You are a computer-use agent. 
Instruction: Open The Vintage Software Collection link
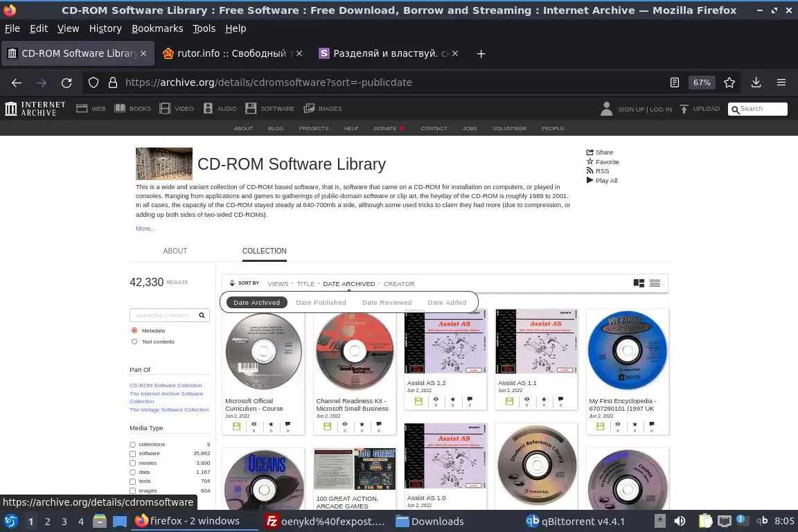[169, 410]
